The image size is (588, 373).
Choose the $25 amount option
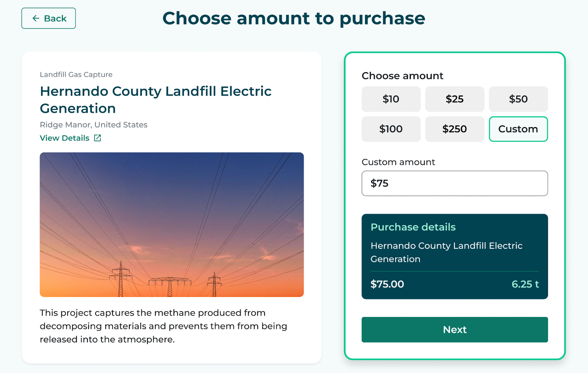(455, 99)
